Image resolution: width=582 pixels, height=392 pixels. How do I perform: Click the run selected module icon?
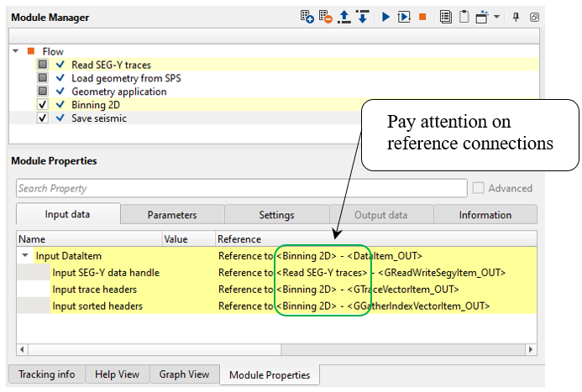pos(404,17)
